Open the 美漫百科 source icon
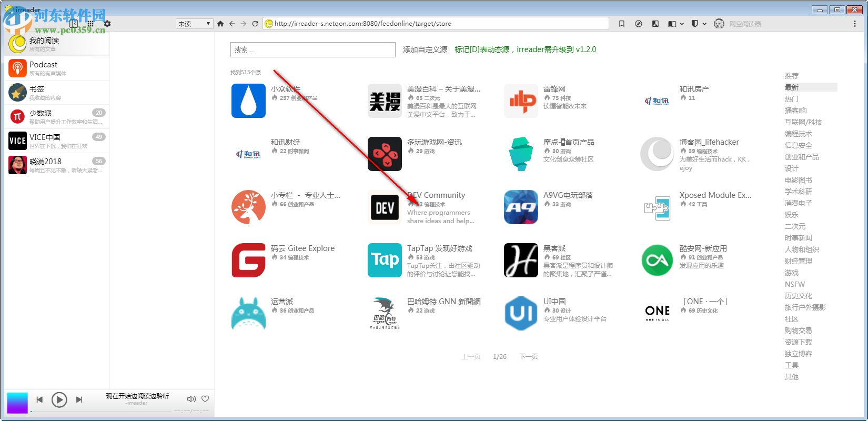Image resolution: width=868 pixels, height=421 pixels. (x=385, y=101)
